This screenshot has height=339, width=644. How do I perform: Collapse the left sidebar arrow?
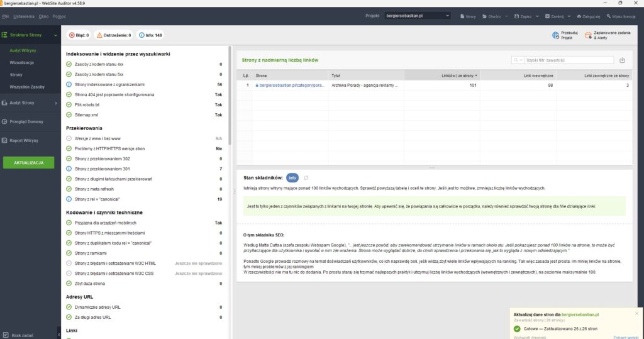pos(58,334)
